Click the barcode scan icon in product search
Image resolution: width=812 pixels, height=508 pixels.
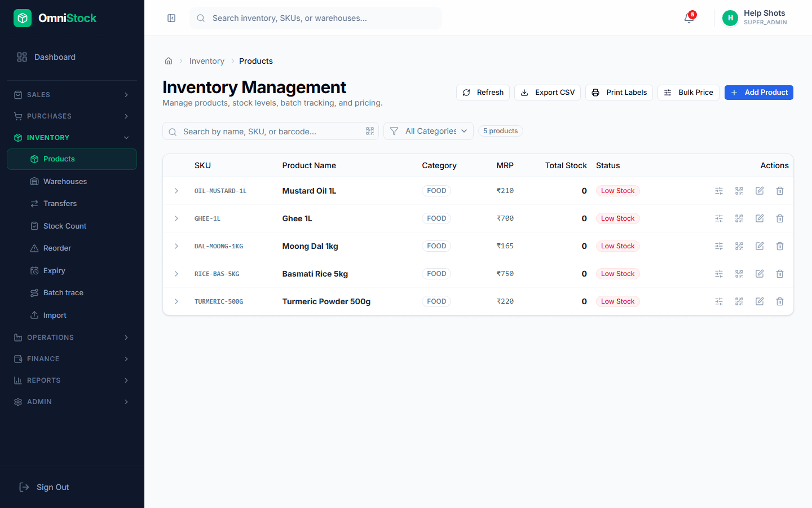(370, 131)
